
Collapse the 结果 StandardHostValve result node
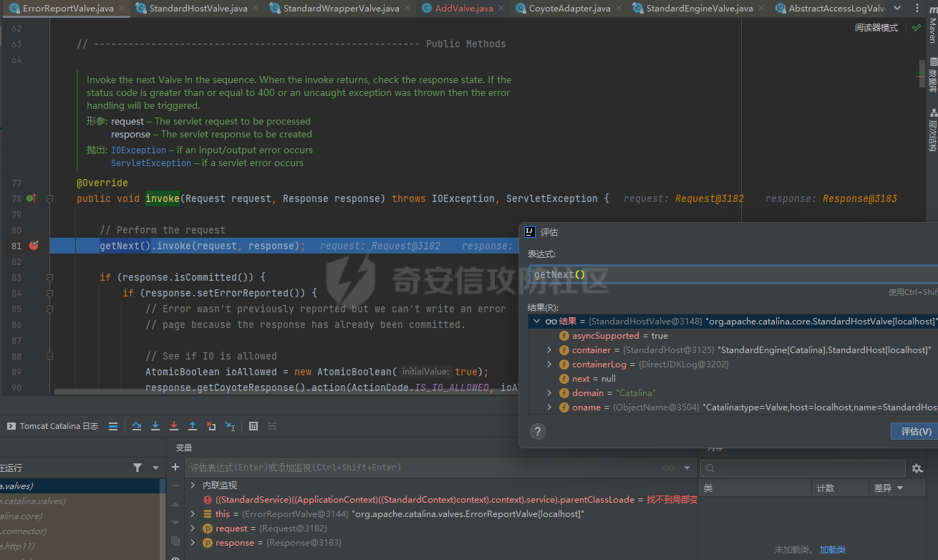pyautogui.click(x=537, y=322)
